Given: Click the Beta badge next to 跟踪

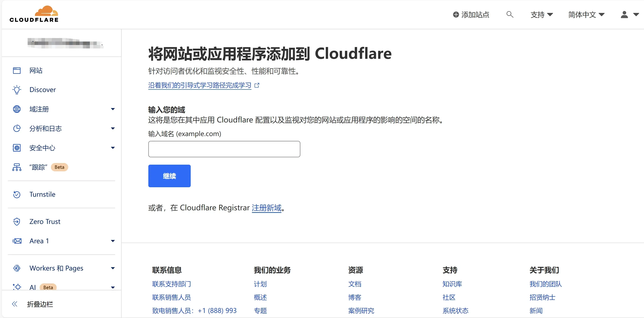Looking at the screenshot, I should (59, 167).
